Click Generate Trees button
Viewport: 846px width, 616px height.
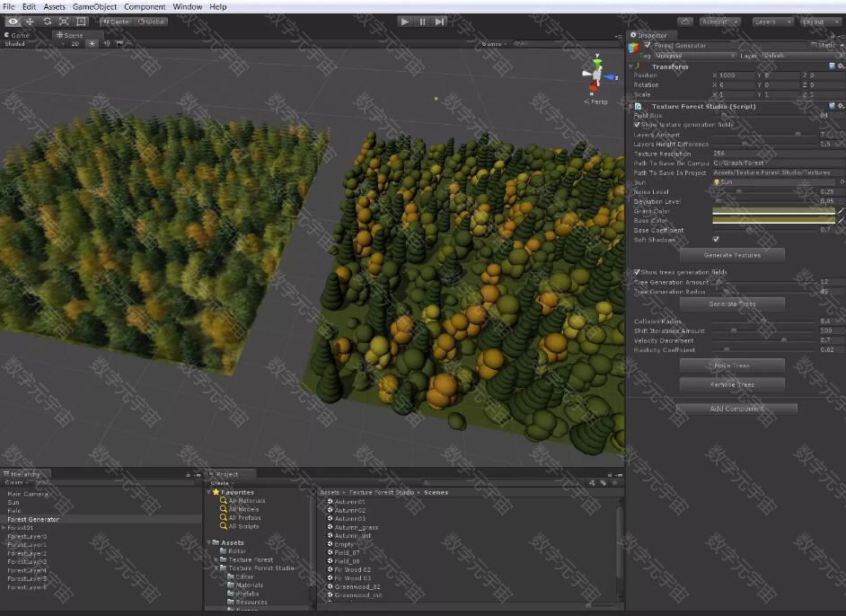coord(732,304)
